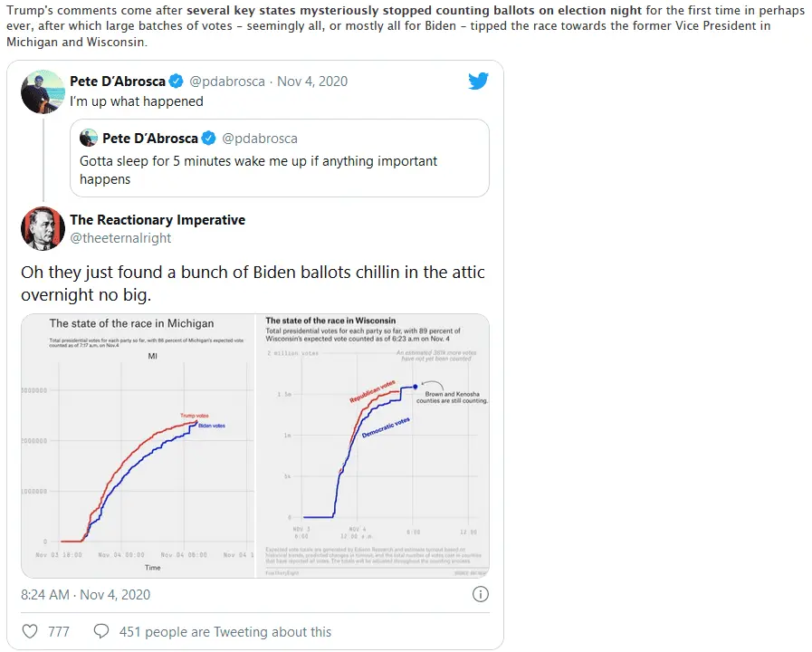Viewport: 812px width, 652px height.
Task: Click the @pdabrosca handle link
Action: pos(227,81)
